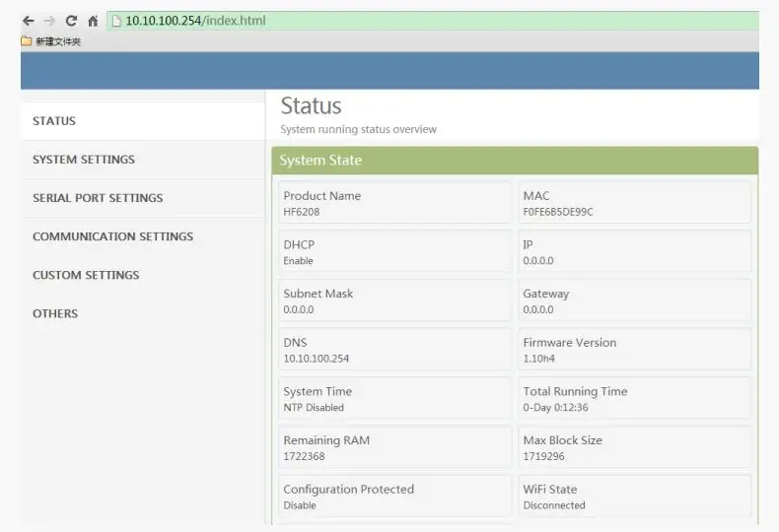Click the Firmware Version label
Image resolution: width=779 pixels, height=532 pixels.
pos(569,343)
